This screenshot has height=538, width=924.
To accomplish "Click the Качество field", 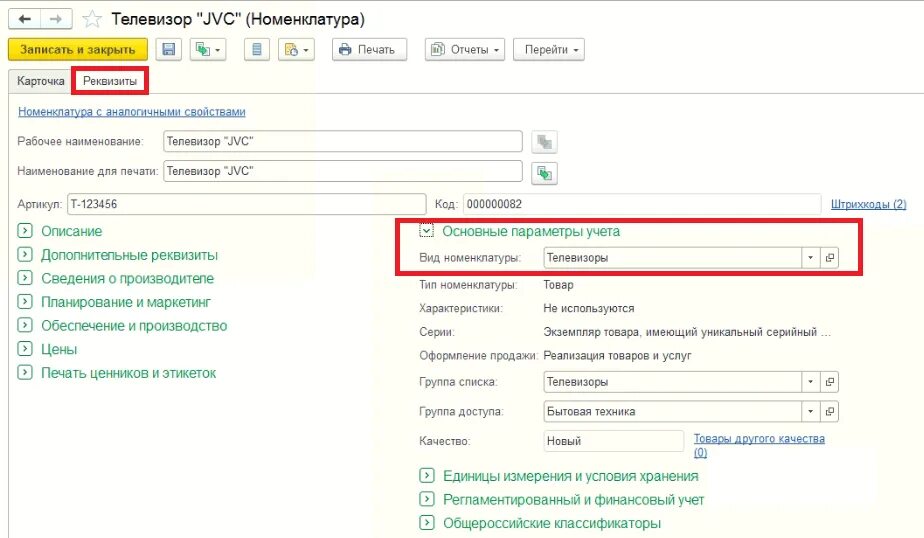I will tap(613, 441).
